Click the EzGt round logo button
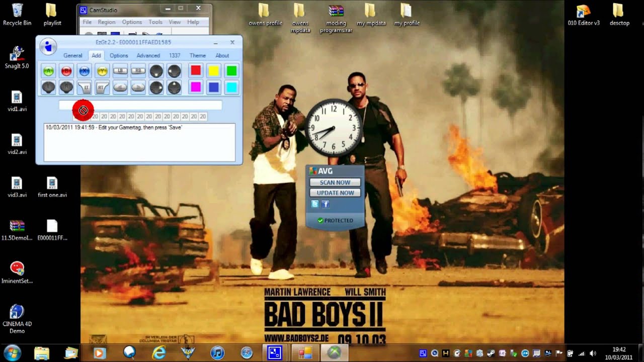This screenshot has height=362, width=644. point(48,46)
